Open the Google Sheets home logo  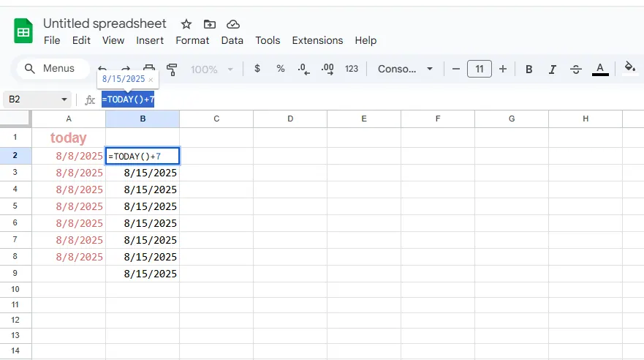coord(23,31)
